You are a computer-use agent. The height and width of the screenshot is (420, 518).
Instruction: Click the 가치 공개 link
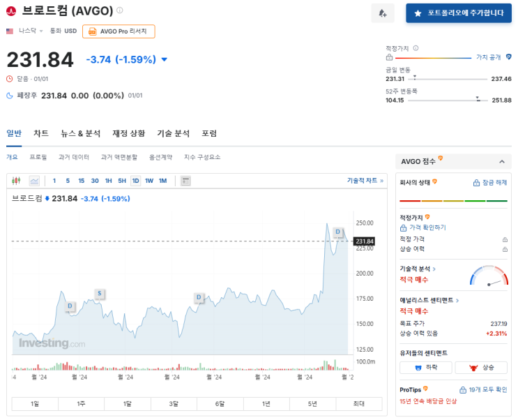pos(488,57)
